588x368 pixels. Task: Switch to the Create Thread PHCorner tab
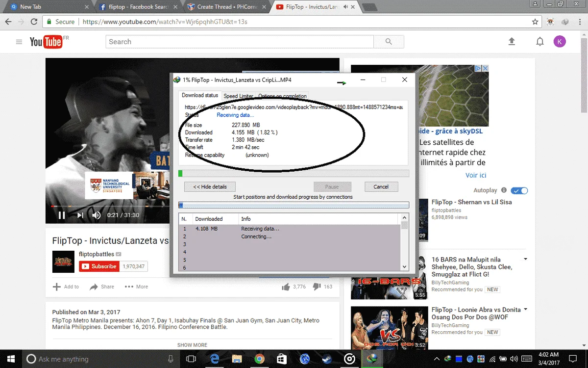227,7
